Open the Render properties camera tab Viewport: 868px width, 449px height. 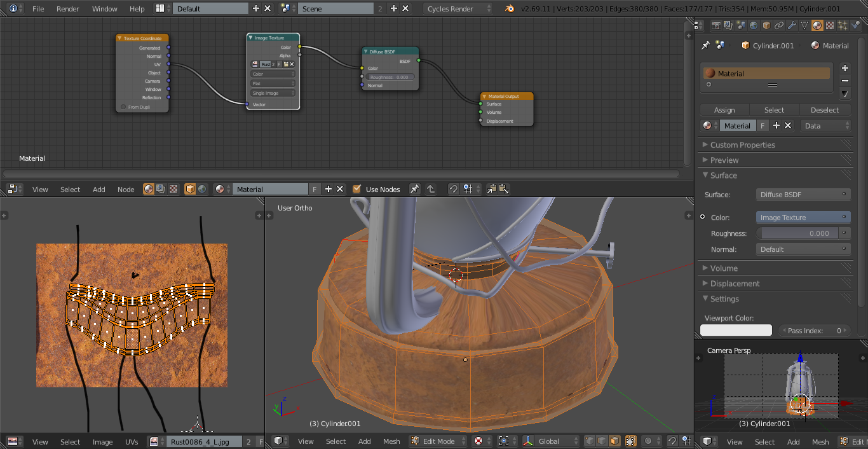[x=716, y=25]
